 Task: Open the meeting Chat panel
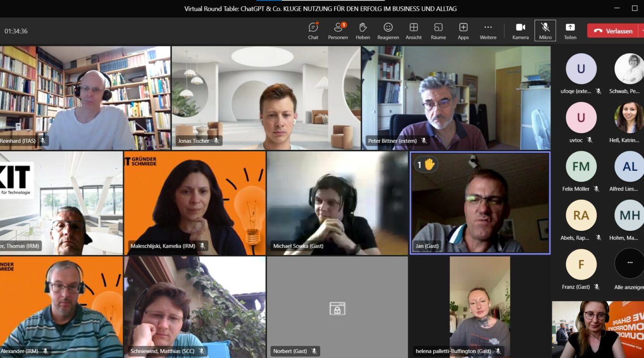313,31
